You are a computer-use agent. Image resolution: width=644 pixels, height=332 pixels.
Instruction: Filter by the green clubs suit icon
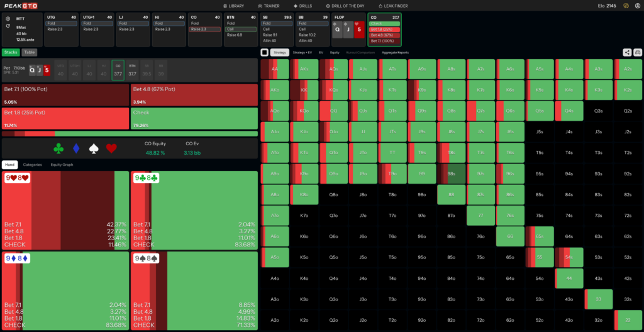[58, 148]
